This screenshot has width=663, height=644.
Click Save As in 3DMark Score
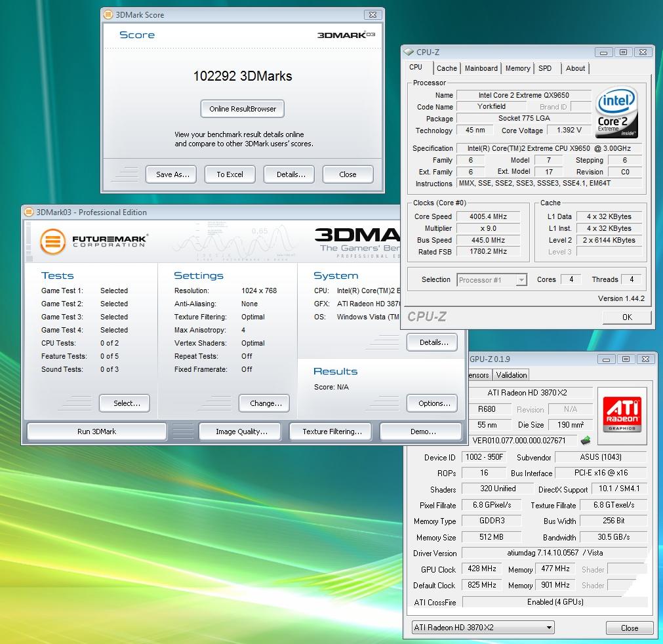pos(171,174)
